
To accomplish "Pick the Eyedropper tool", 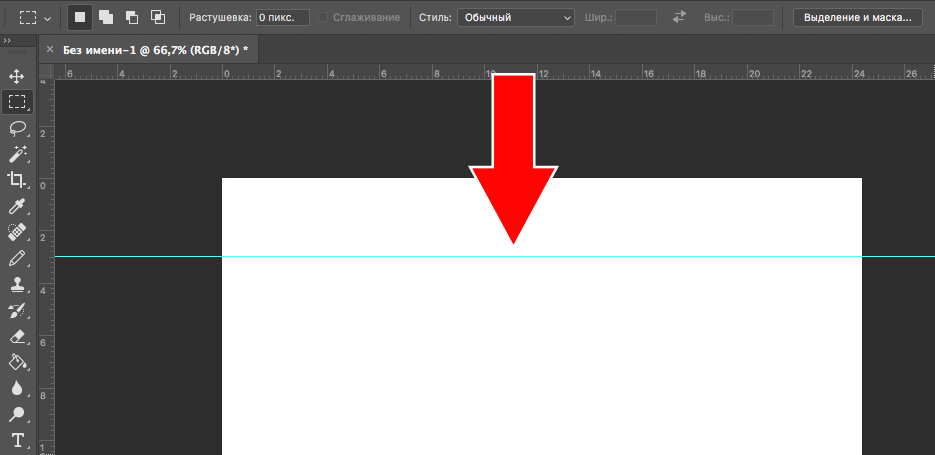I will [x=17, y=206].
